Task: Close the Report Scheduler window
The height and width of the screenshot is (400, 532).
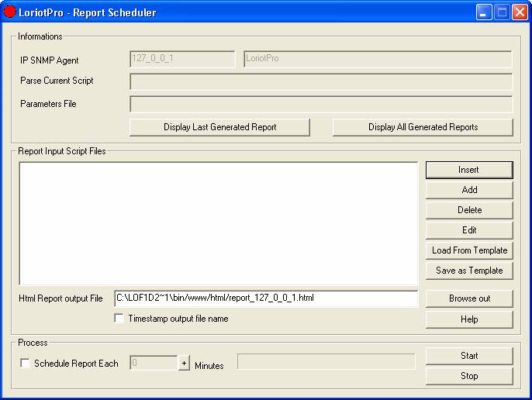Action: [x=519, y=12]
